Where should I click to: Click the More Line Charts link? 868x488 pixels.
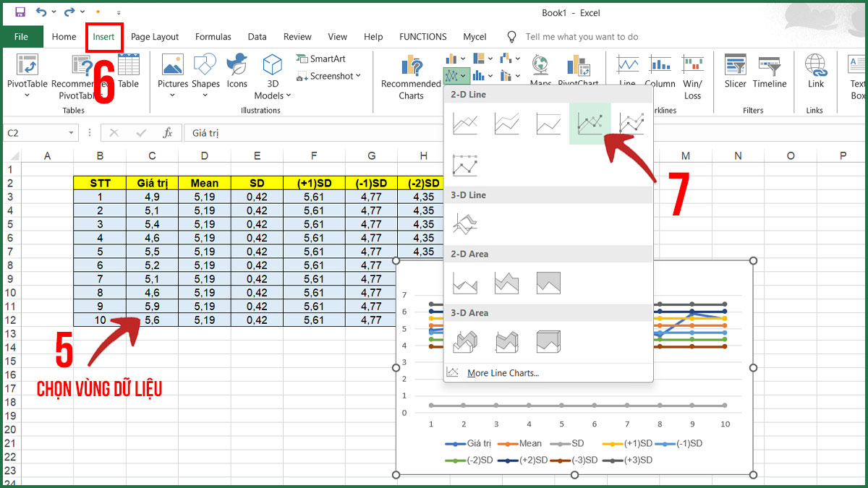[504, 372]
